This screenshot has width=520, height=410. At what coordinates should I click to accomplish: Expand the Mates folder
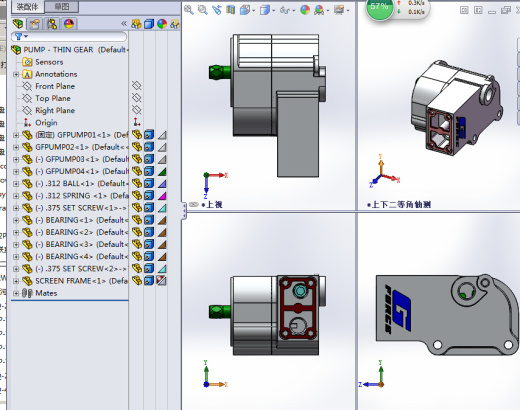pyautogui.click(x=16, y=293)
